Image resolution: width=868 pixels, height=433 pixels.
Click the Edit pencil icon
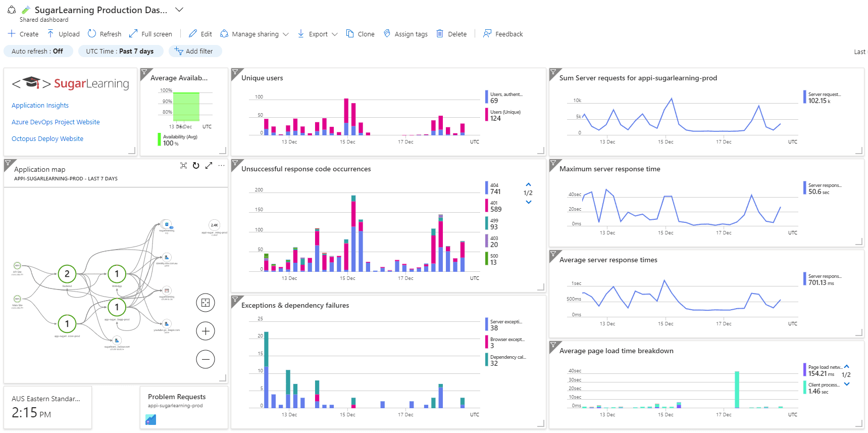click(x=193, y=34)
